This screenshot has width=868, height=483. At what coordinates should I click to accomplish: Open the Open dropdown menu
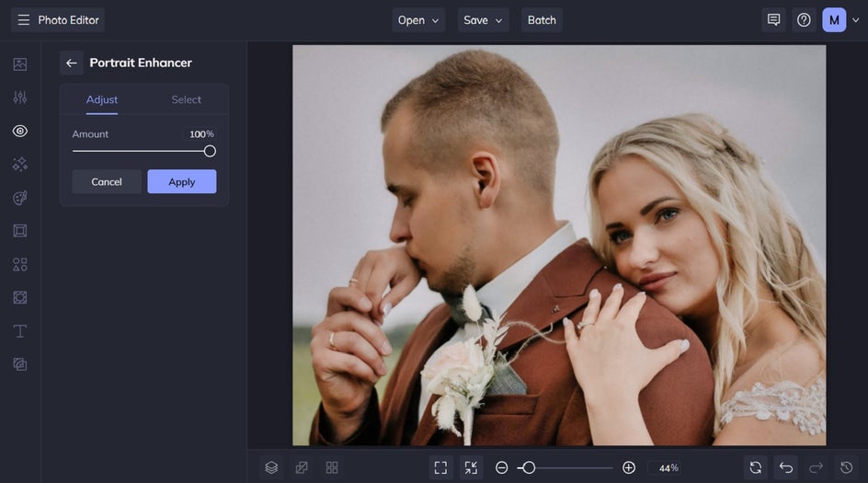418,20
